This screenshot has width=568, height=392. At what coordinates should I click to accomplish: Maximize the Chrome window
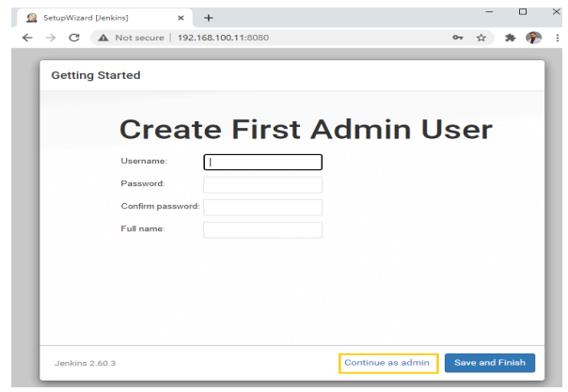[x=523, y=12]
